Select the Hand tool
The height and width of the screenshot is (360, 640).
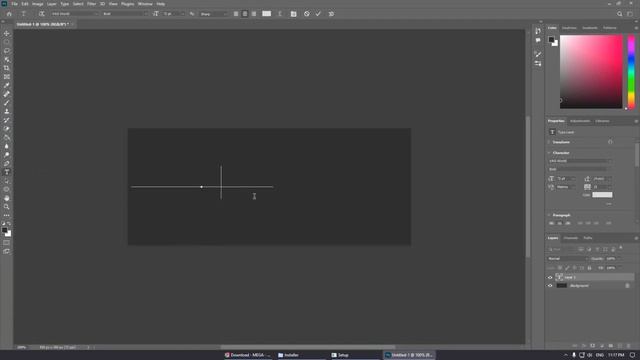7,198
